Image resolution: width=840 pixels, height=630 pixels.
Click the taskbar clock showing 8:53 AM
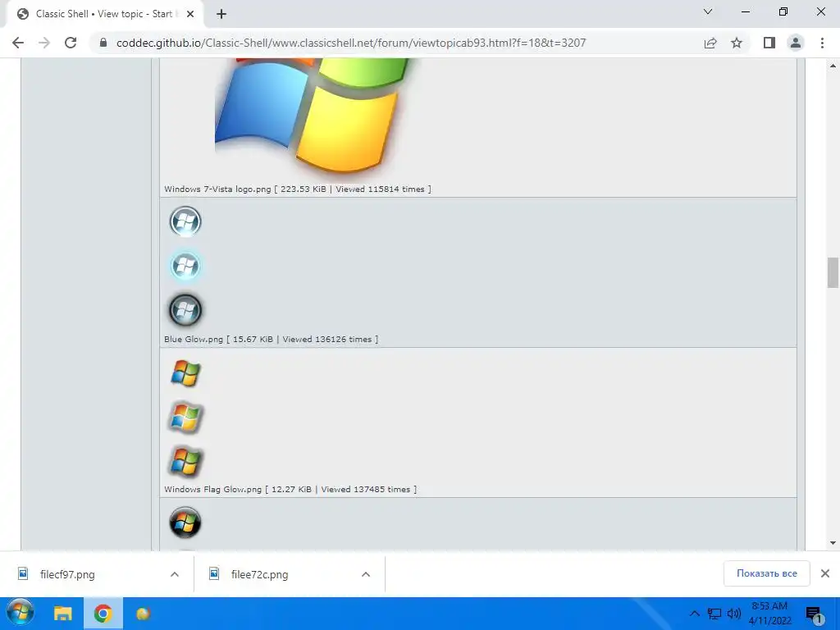(x=769, y=614)
